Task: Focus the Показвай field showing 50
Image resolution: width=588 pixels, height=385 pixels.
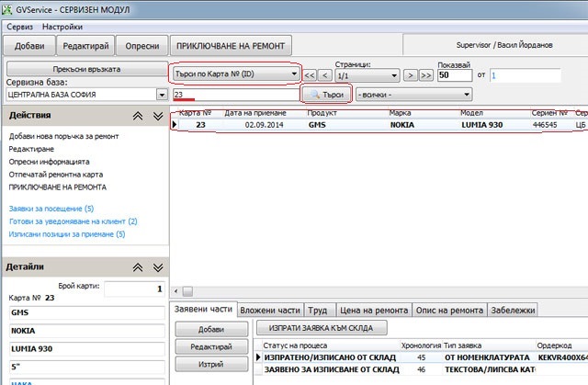Action: (x=455, y=75)
